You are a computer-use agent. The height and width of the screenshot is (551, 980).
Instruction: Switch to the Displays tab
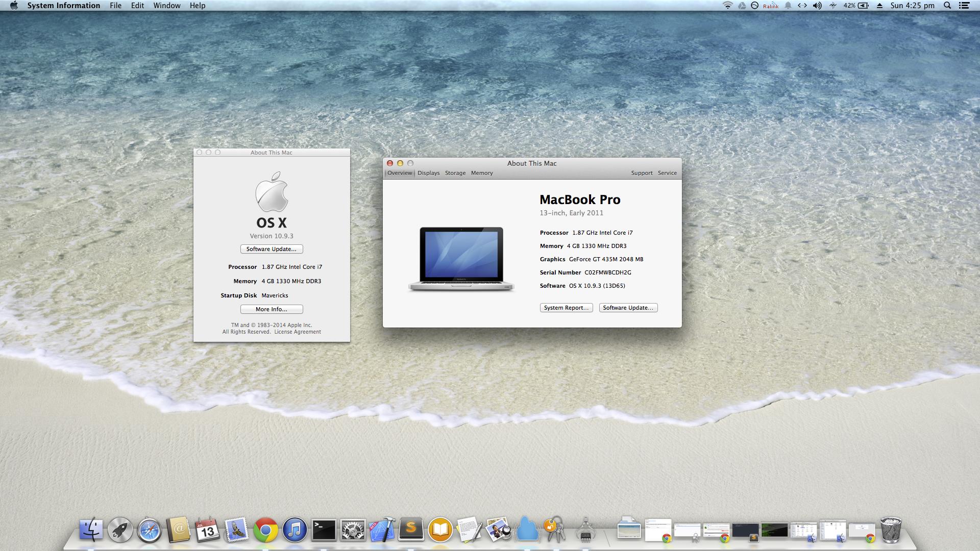pyautogui.click(x=428, y=173)
